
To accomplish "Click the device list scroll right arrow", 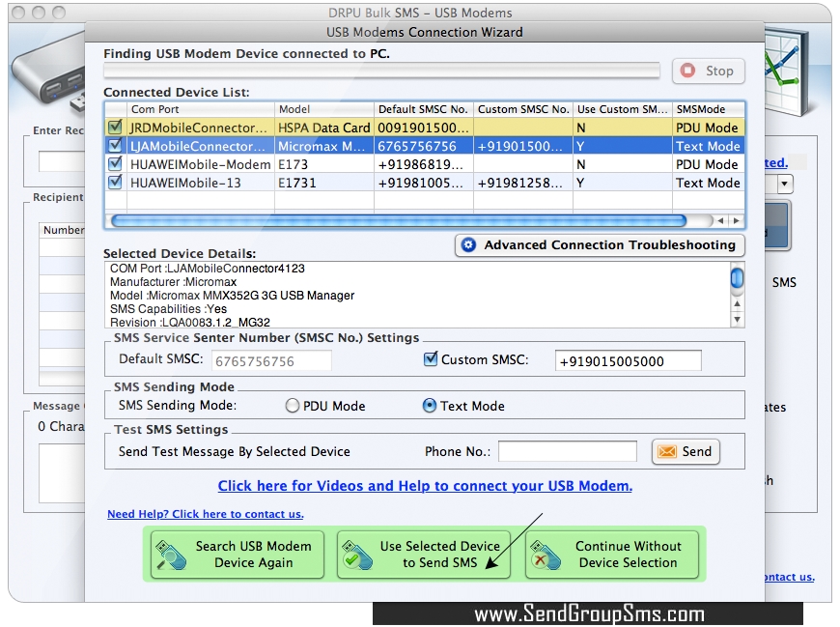I will coord(736,220).
